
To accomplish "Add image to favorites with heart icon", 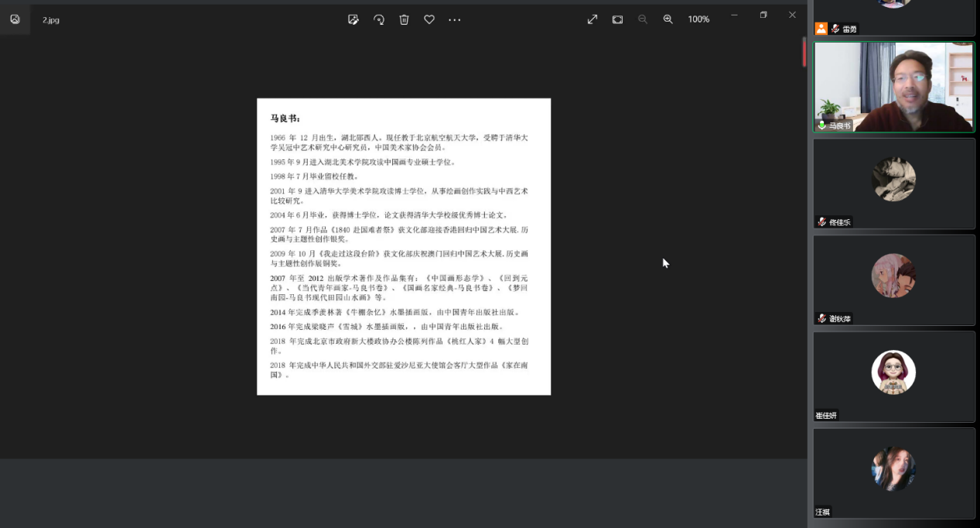I will 429,19.
